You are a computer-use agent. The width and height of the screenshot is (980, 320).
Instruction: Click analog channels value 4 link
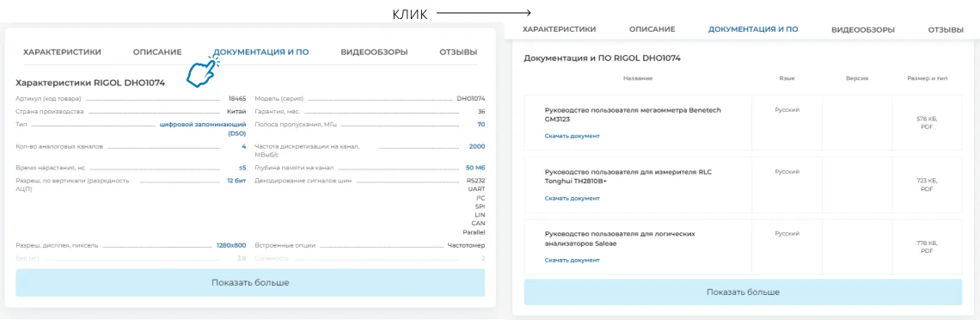coord(244,147)
